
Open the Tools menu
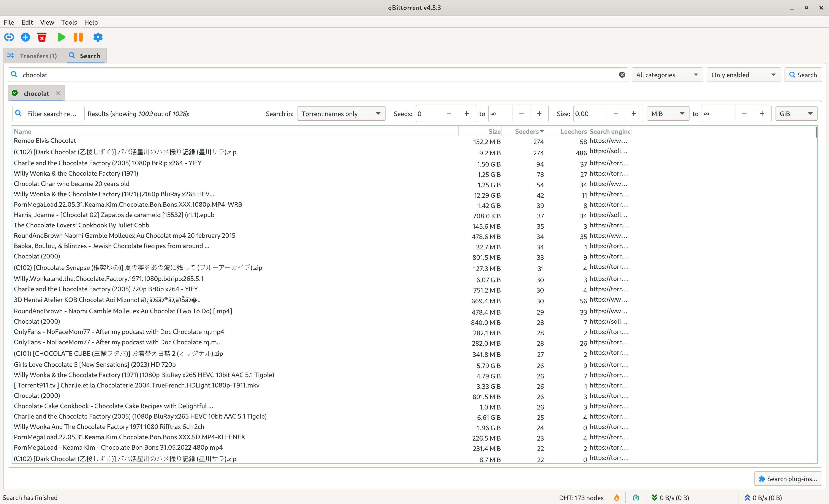pyautogui.click(x=69, y=22)
